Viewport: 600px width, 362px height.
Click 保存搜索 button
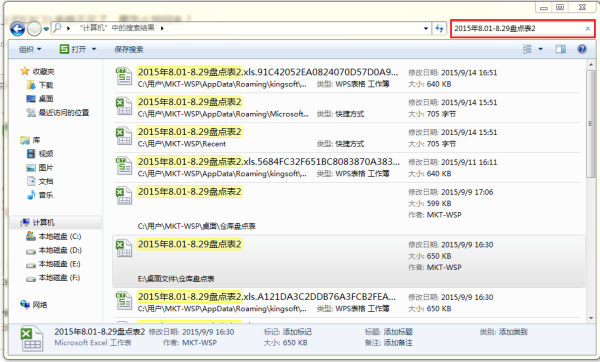click(129, 49)
